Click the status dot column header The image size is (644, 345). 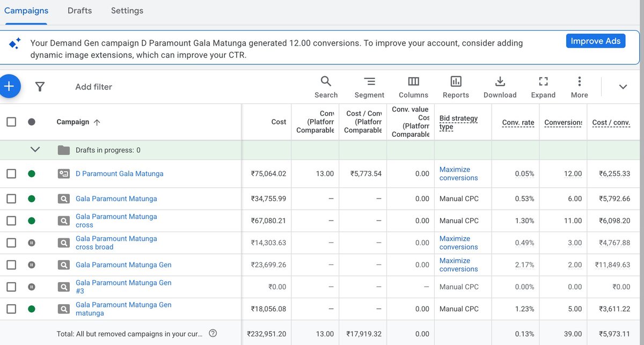coord(32,122)
